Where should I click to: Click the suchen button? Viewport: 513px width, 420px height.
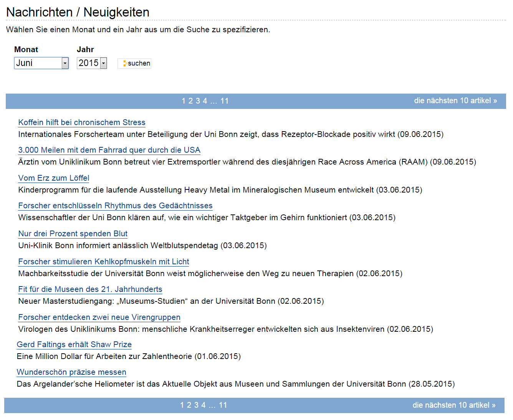tap(135, 63)
